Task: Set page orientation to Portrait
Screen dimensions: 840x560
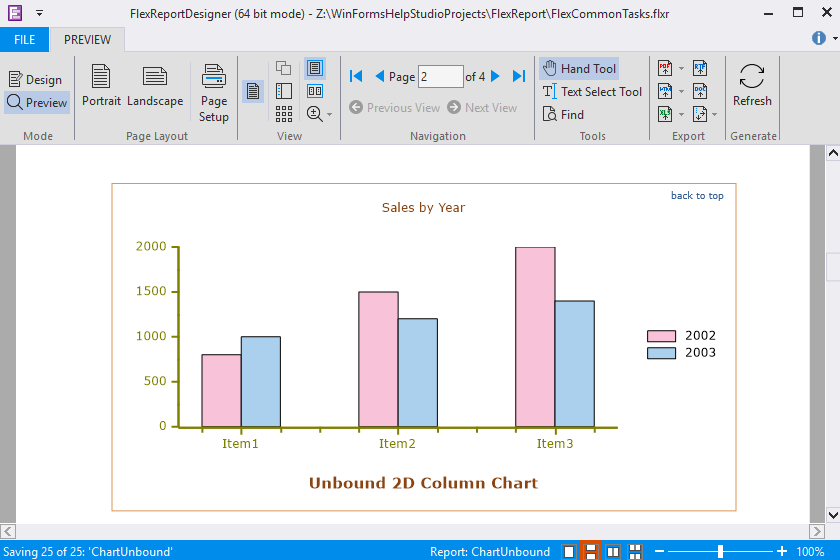Action: [x=101, y=86]
